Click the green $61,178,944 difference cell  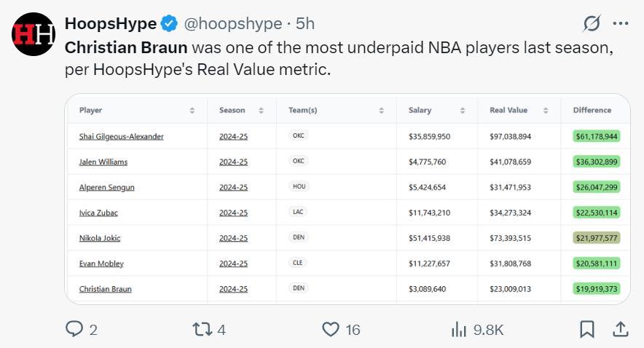[x=596, y=136]
